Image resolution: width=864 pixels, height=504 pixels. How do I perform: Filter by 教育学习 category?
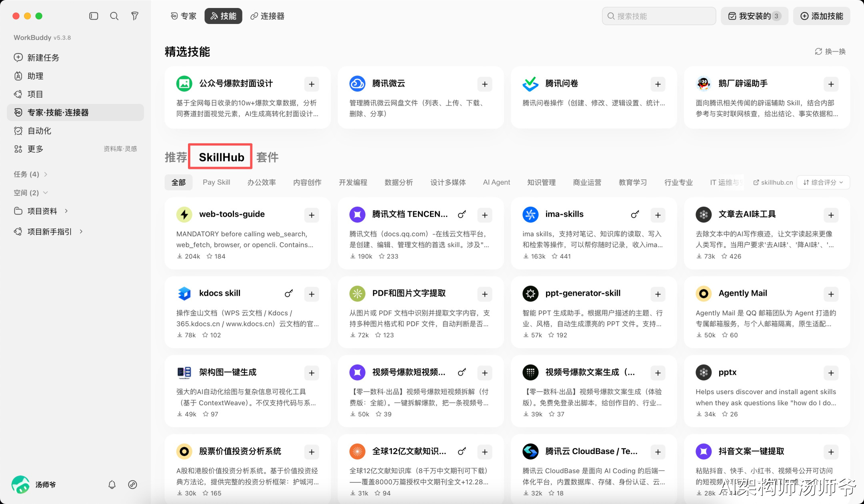point(632,182)
